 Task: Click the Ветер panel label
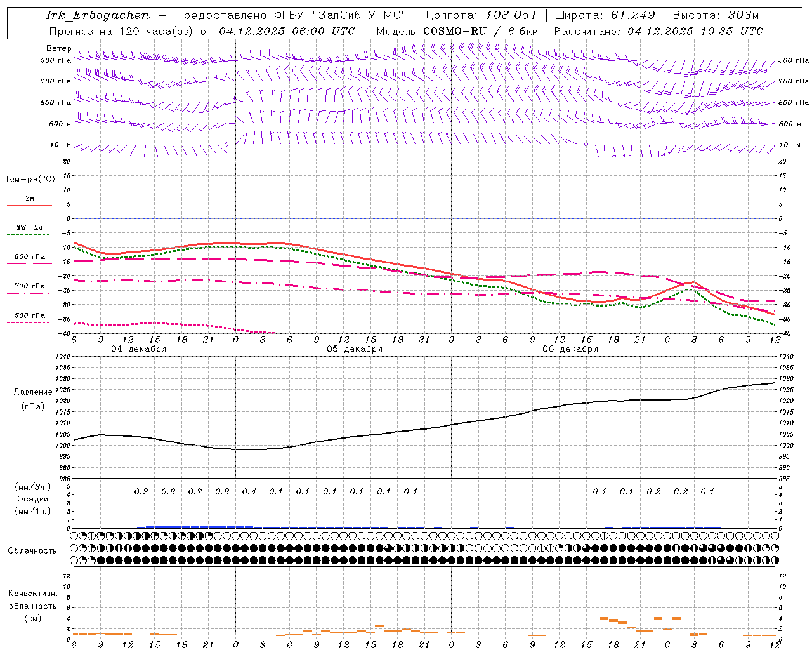[58, 48]
